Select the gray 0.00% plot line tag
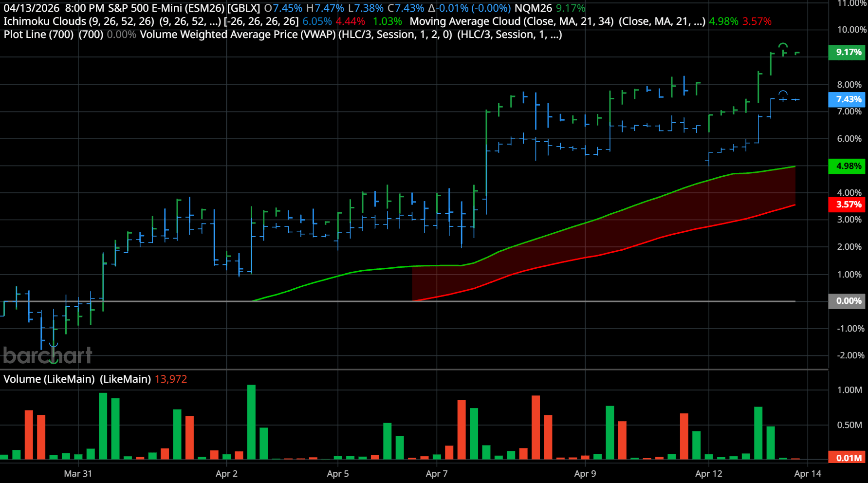Screen dimensions: 868x483 coord(848,301)
